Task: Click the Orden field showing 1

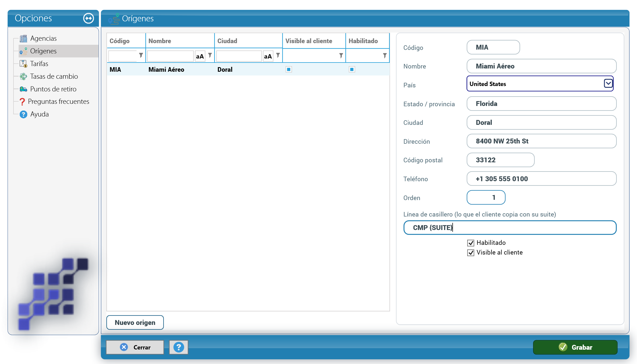Action: point(486,198)
